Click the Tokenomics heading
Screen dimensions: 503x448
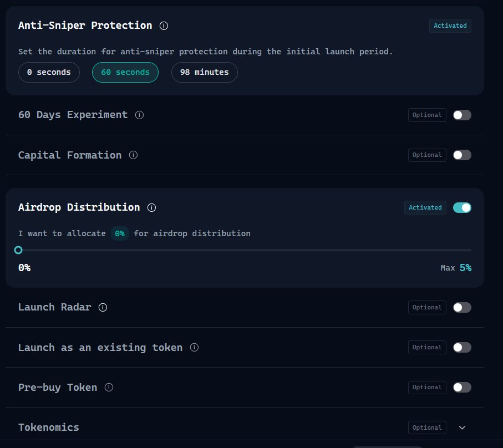pyautogui.click(x=48, y=427)
